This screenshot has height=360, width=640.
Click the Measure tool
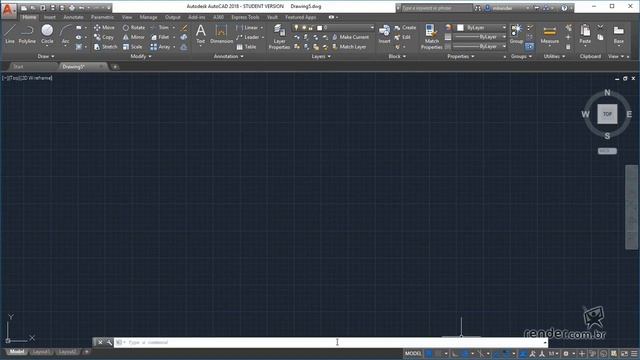click(x=549, y=34)
